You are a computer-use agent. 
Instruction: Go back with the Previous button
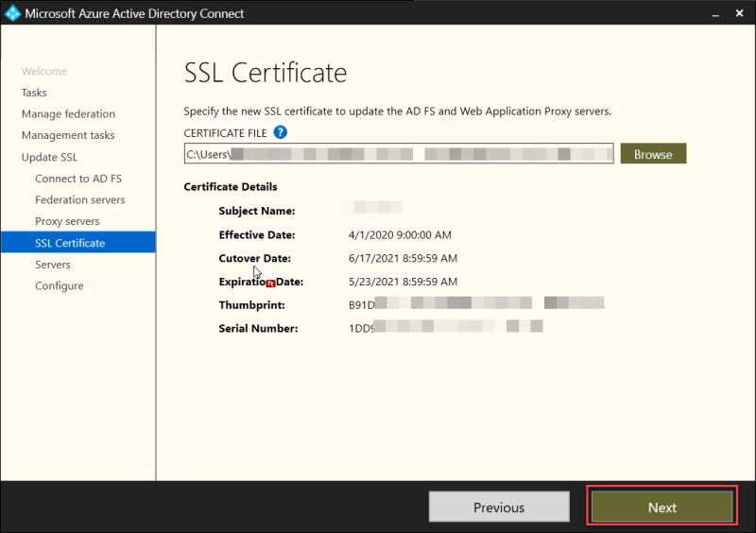point(499,507)
